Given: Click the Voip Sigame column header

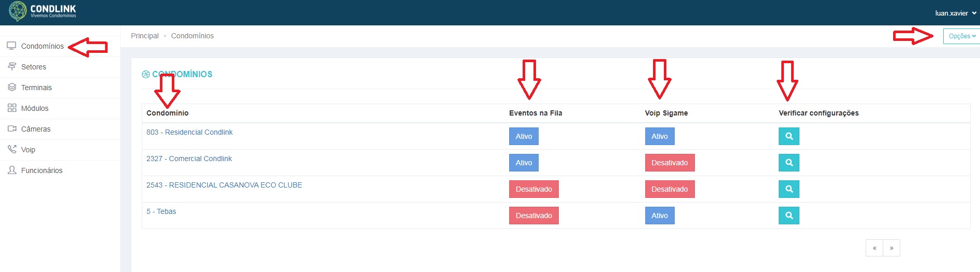Looking at the screenshot, I should point(666,113).
